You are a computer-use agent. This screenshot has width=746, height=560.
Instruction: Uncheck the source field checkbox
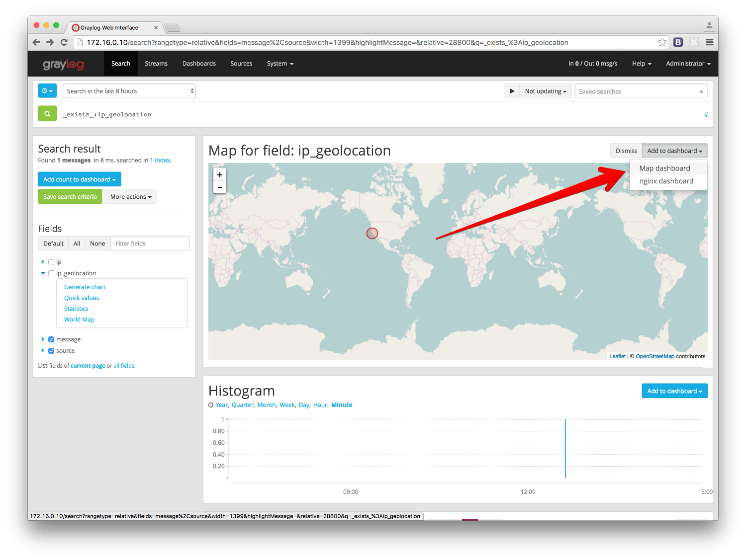[x=51, y=351]
